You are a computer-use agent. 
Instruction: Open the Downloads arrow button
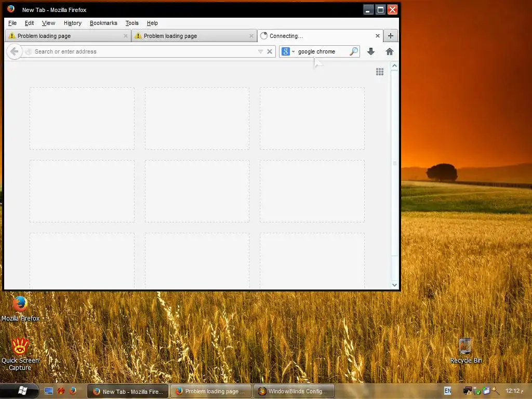[x=371, y=51]
